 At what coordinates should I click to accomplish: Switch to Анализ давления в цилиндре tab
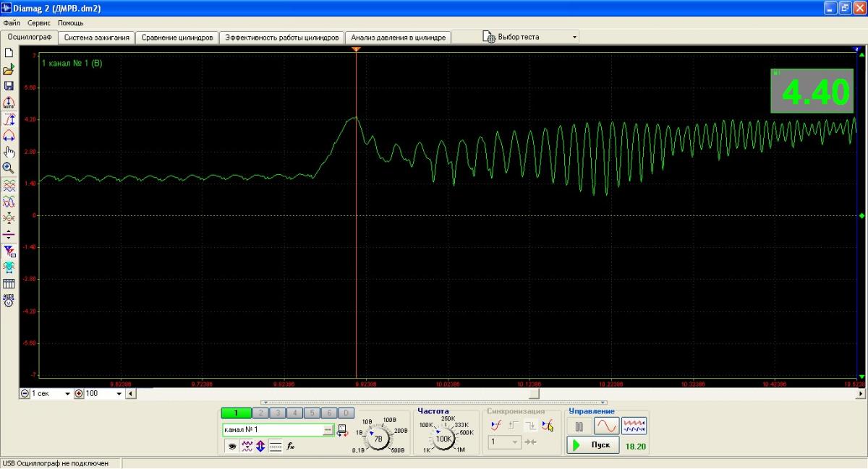pyautogui.click(x=399, y=38)
